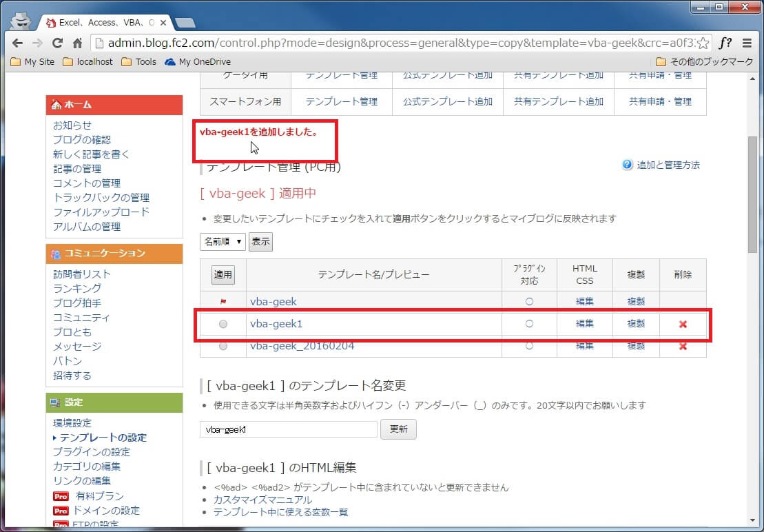The height and width of the screenshot is (532, 764).
Task: Bookmark page with star icon
Action: [703, 43]
